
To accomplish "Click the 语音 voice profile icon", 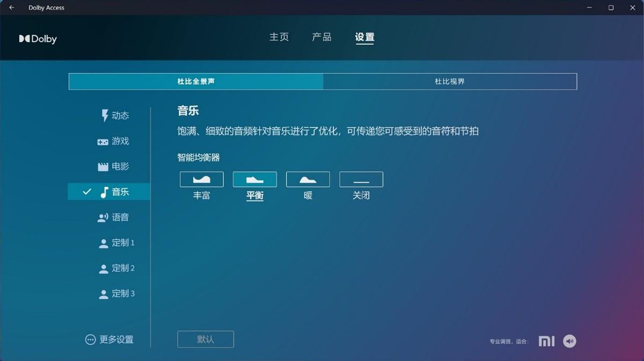I will click(x=102, y=217).
